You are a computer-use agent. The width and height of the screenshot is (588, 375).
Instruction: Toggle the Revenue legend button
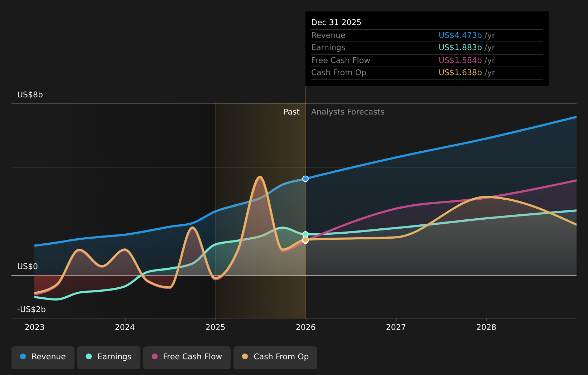[x=43, y=357]
